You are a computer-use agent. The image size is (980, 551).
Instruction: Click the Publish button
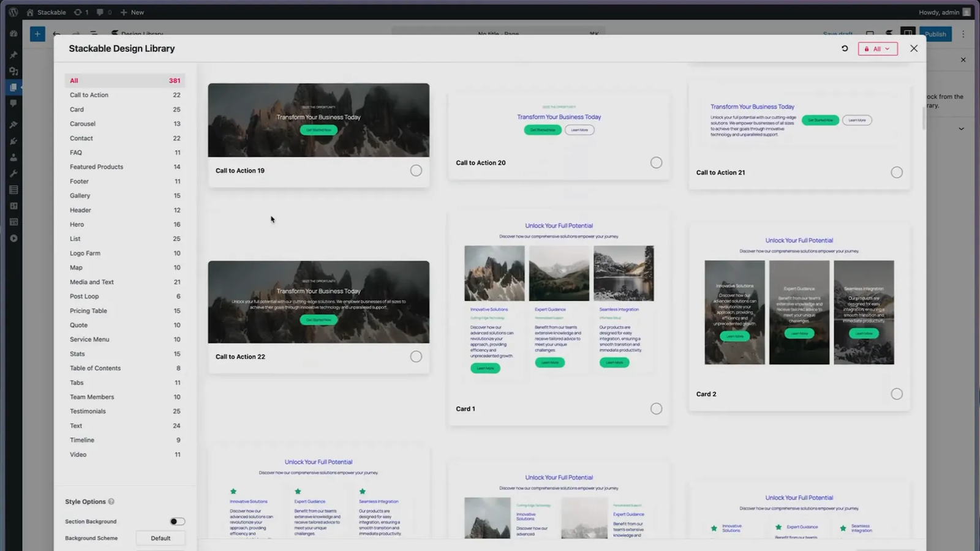pos(935,34)
